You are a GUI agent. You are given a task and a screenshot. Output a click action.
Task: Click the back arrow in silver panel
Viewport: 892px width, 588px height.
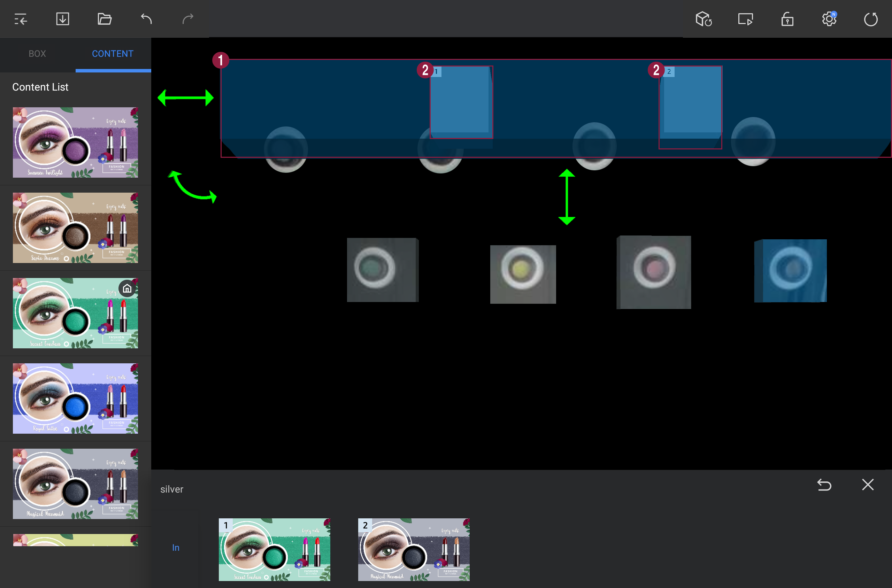pyautogui.click(x=824, y=485)
